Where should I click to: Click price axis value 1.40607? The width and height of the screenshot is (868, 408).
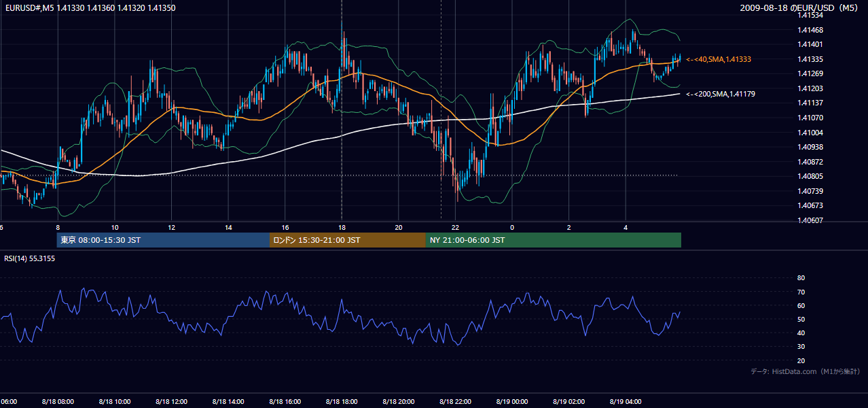[x=810, y=220]
